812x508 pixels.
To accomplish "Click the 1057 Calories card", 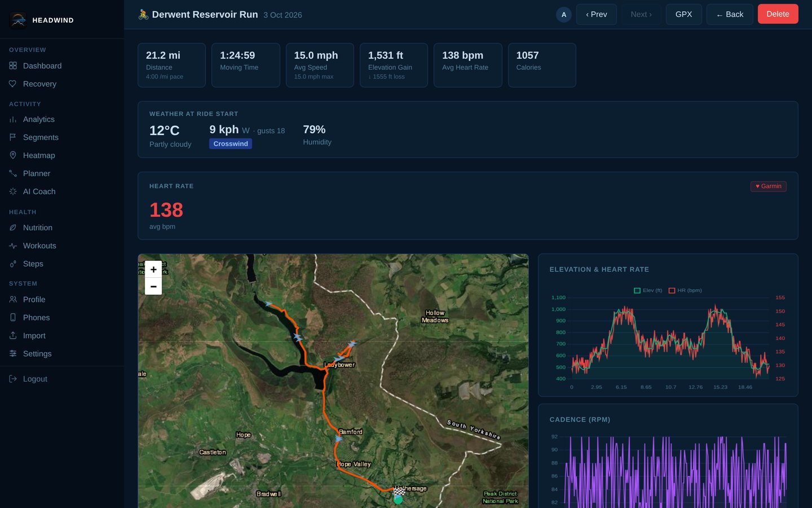I will click(x=542, y=65).
